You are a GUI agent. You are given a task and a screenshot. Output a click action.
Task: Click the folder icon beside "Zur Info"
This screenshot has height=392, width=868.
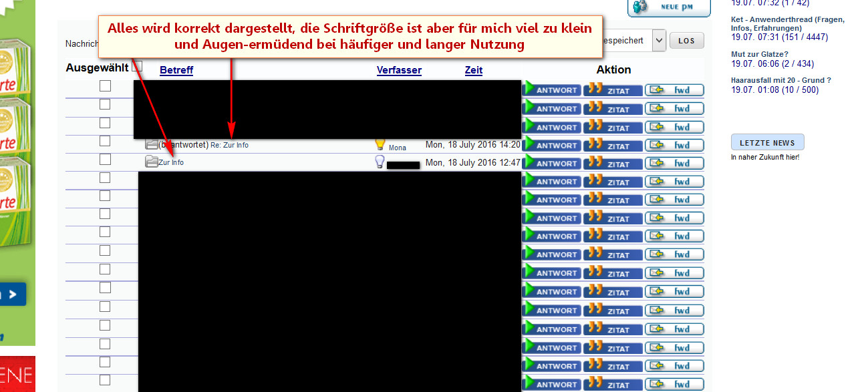152,162
